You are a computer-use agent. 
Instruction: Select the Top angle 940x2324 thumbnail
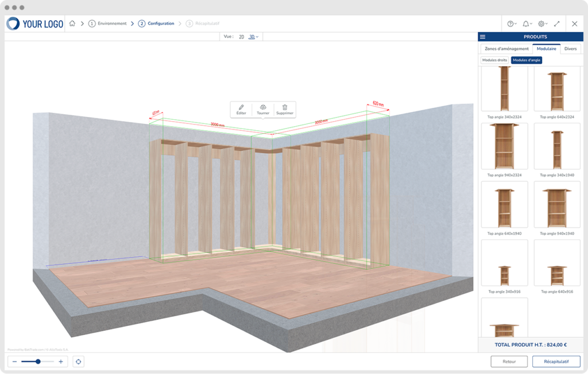[x=504, y=146]
